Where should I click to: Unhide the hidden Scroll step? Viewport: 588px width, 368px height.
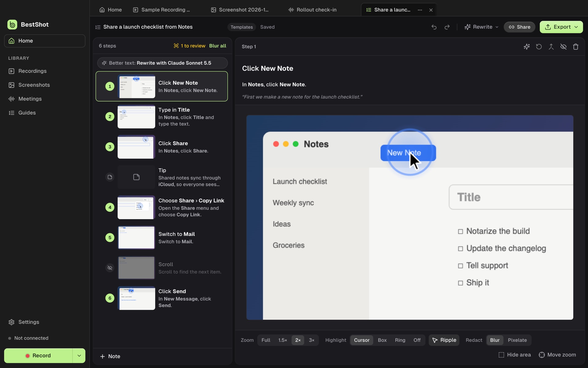(110, 268)
